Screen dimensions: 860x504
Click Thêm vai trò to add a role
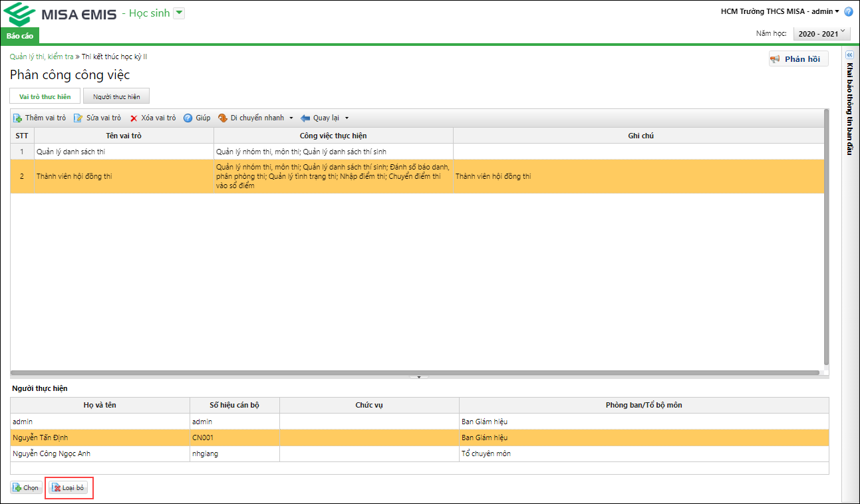[x=39, y=118]
